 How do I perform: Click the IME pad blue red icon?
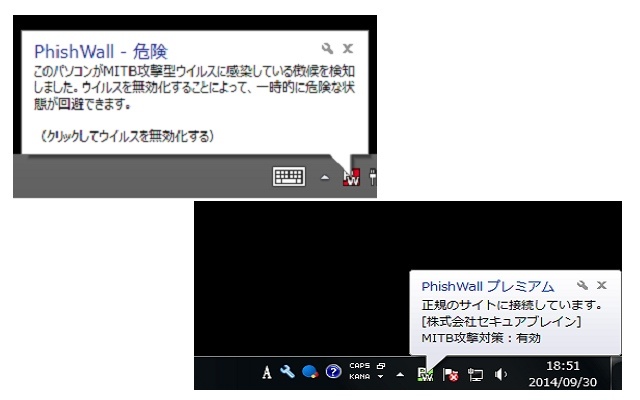point(310,372)
